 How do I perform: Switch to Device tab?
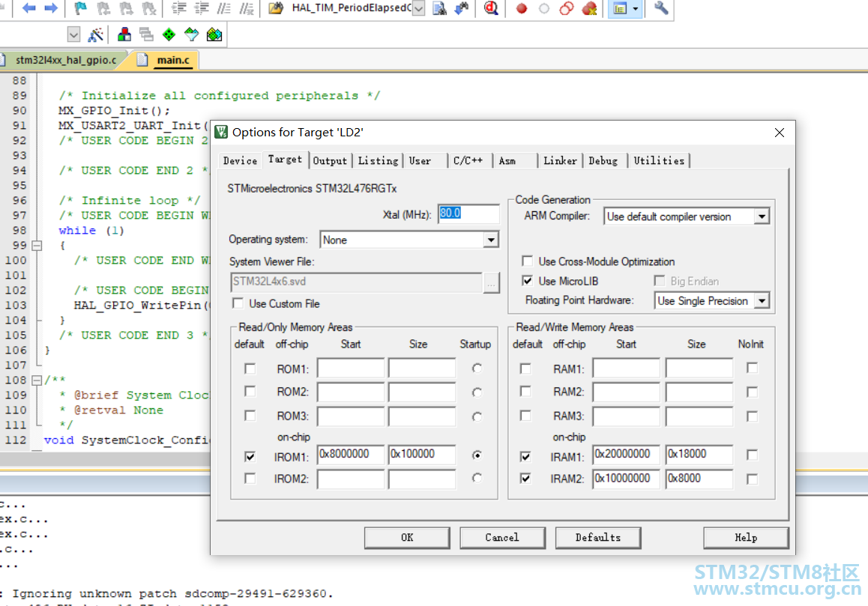pyautogui.click(x=241, y=160)
